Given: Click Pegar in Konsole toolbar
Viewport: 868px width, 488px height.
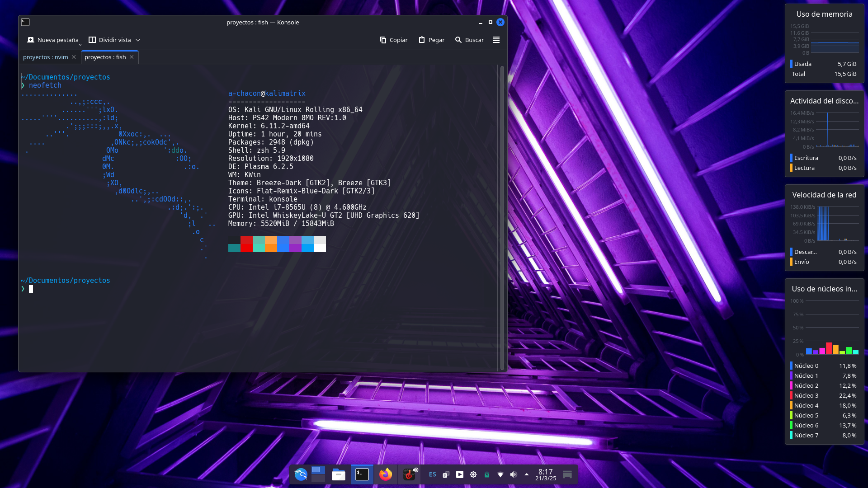Looking at the screenshot, I should (432, 40).
